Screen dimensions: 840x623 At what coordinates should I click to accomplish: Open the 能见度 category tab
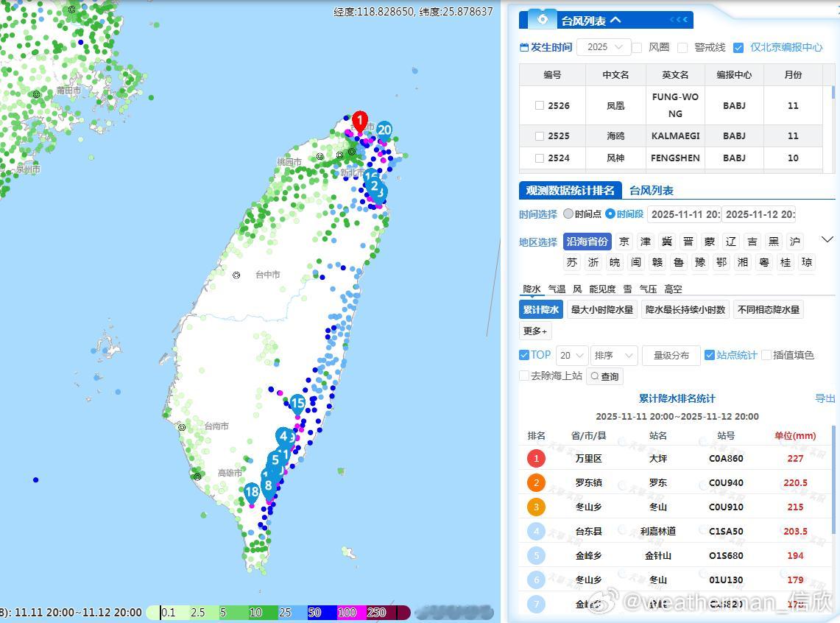[x=602, y=289]
